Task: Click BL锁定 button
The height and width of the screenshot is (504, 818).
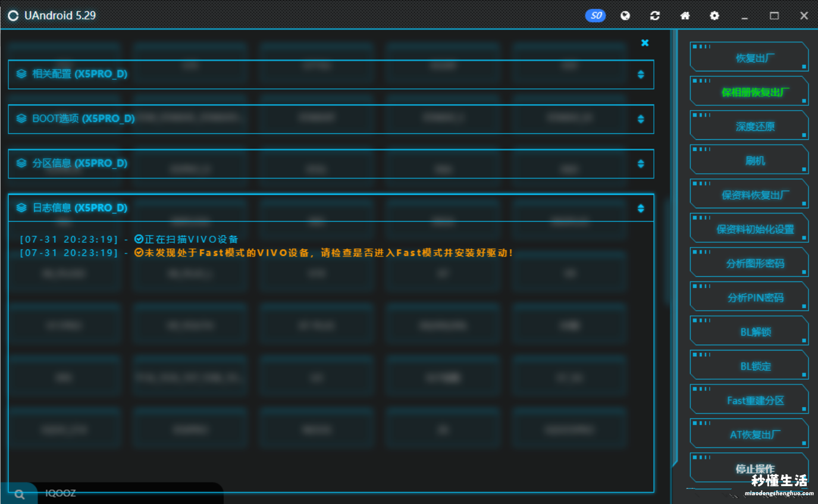Action: pos(750,365)
